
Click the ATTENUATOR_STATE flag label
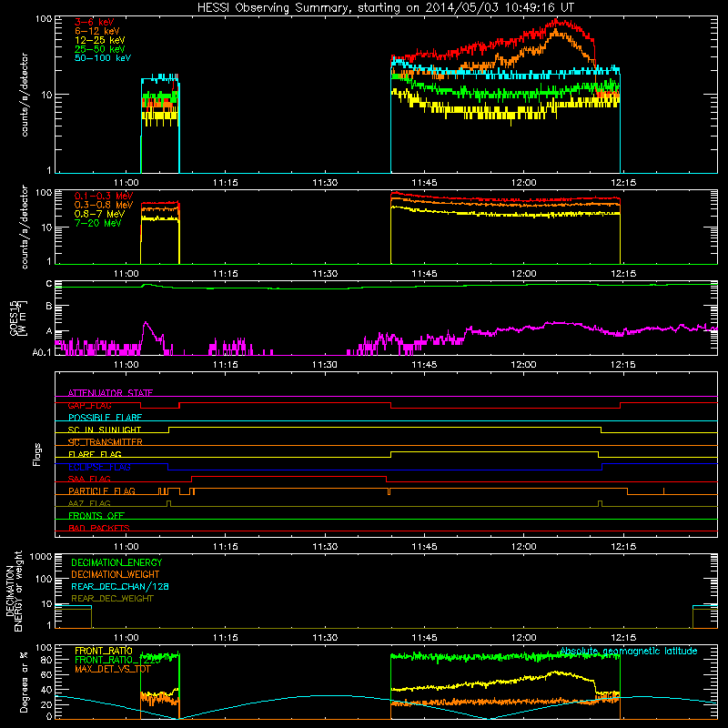[110, 393]
